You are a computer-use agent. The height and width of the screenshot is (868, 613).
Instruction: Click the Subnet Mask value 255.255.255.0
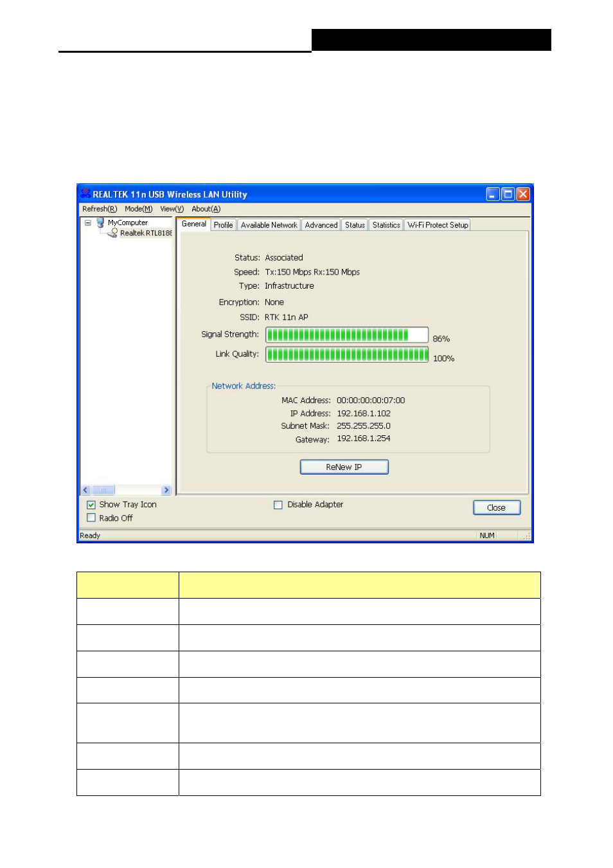tap(364, 426)
